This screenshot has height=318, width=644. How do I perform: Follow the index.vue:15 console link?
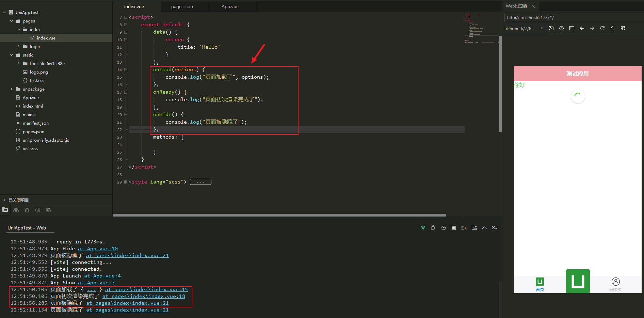146,289
